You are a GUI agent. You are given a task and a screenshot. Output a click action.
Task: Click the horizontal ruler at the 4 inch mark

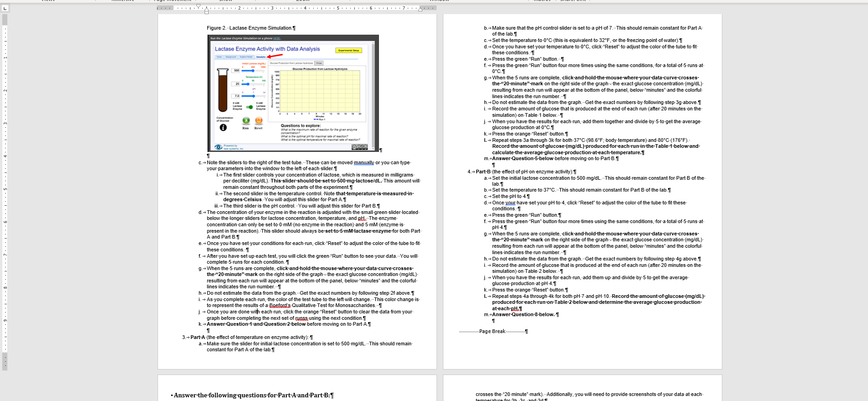(x=305, y=8)
